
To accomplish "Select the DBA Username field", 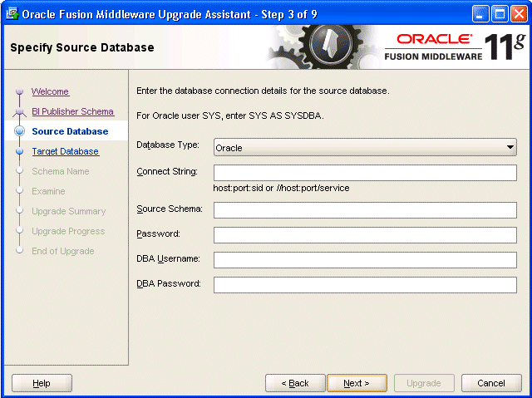I will 365,260.
